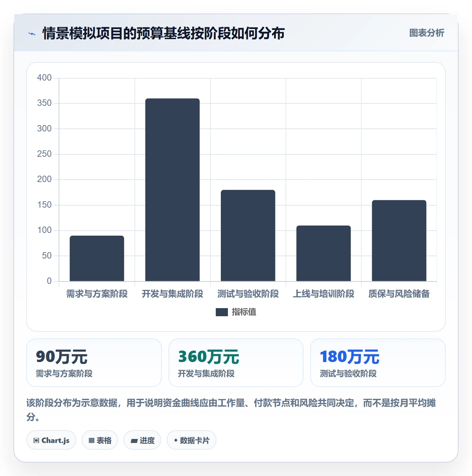Click the 测试与验收阶段 bar in chart

coord(248,235)
